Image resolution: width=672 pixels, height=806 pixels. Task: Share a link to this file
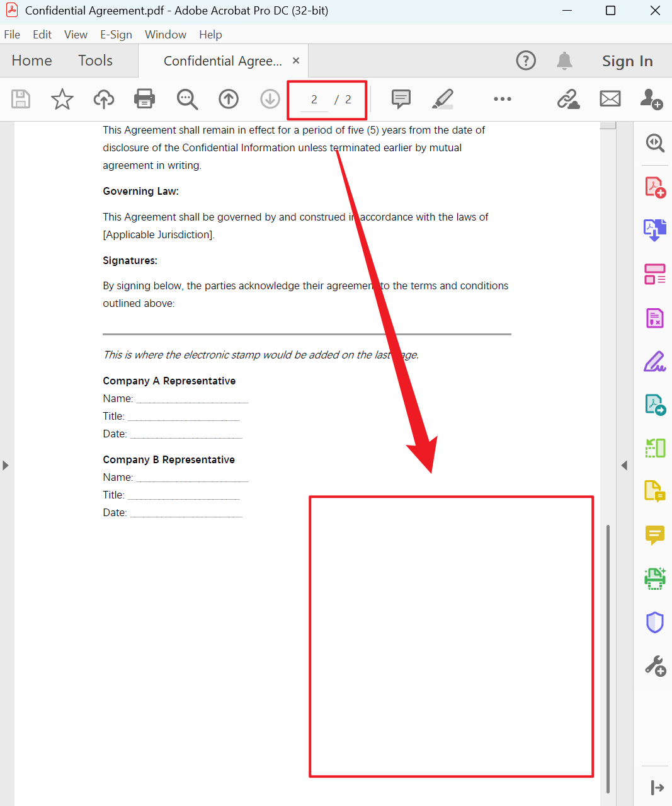point(568,99)
